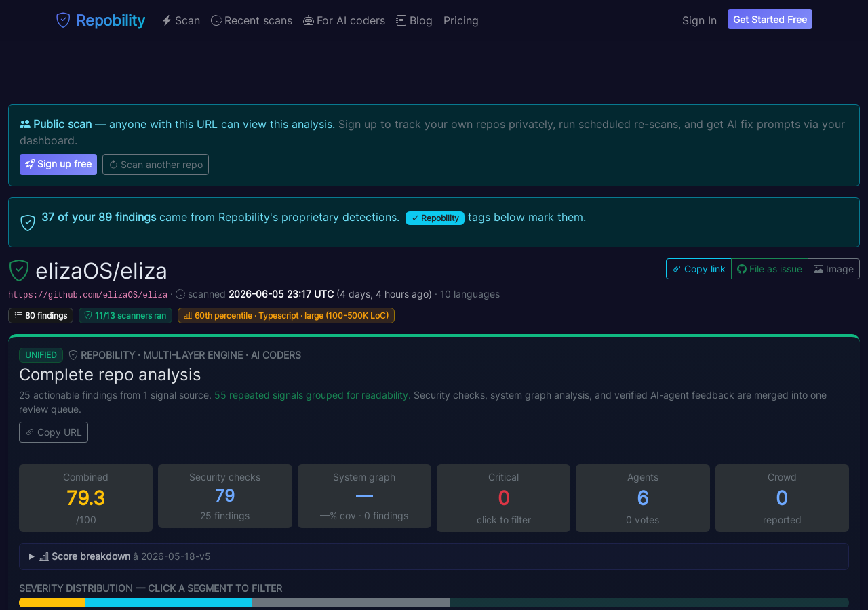This screenshot has height=610, width=868.
Task: Click the Crowd reported card
Action: click(x=782, y=498)
